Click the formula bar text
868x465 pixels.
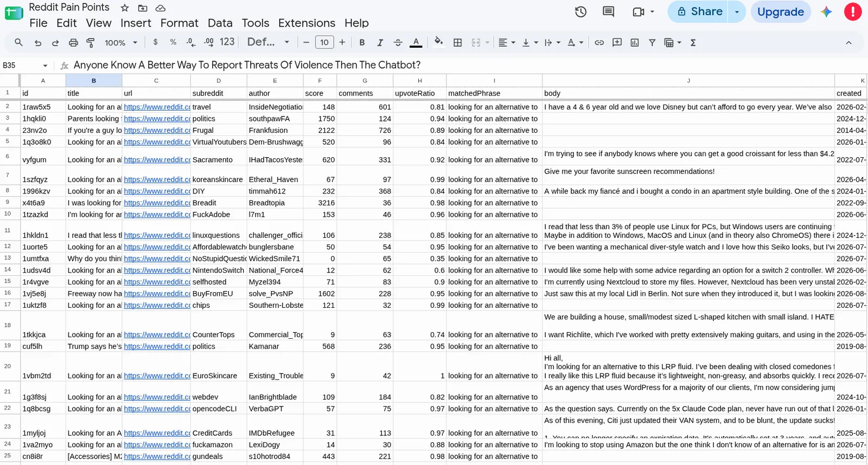[x=247, y=65]
